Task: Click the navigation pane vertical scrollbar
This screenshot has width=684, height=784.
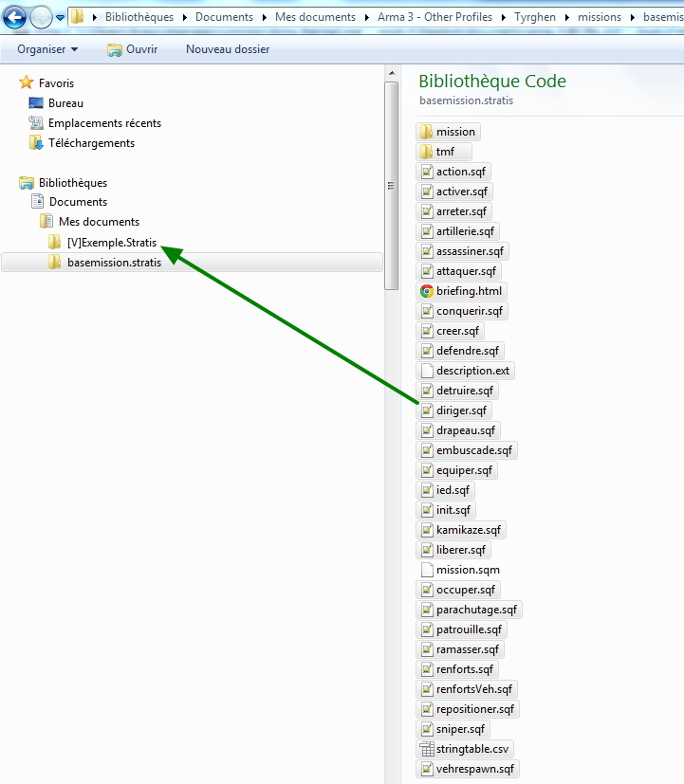Action: point(391,185)
